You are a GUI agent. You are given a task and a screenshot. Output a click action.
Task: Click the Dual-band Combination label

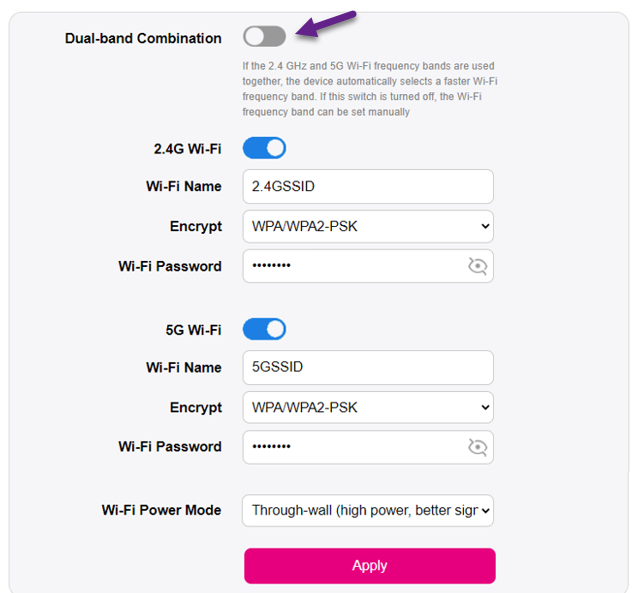click(143, 38)
